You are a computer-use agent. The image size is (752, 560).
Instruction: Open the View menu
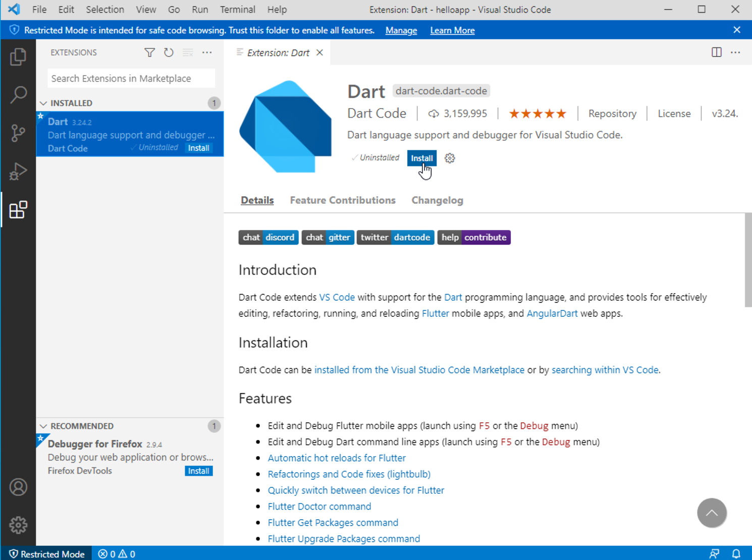(x=146, y=10)
